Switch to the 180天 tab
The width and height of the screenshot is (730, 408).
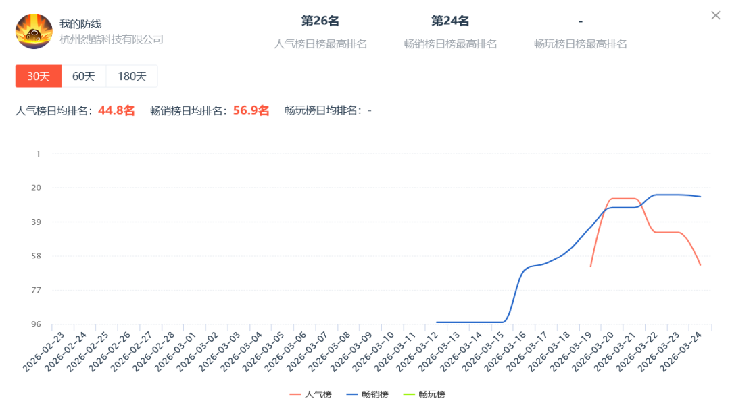point(132,76)
